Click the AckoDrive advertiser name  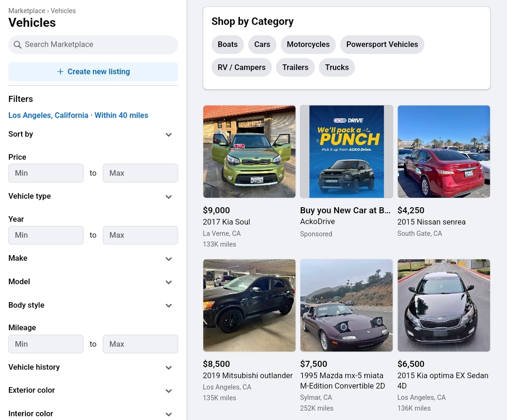point(317,222)
